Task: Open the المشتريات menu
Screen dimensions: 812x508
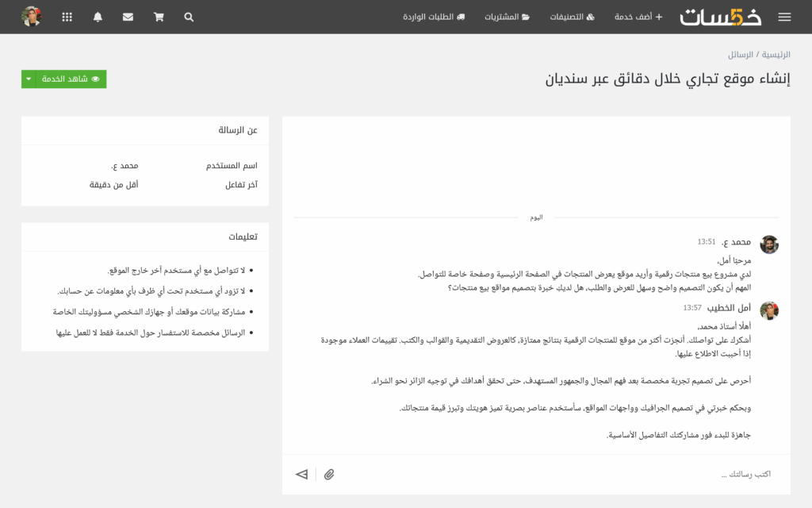Action: tap(507, 16)
